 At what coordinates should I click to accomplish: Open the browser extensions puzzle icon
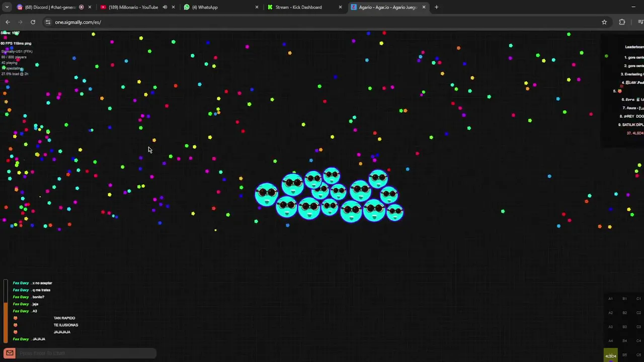point(622,22)
